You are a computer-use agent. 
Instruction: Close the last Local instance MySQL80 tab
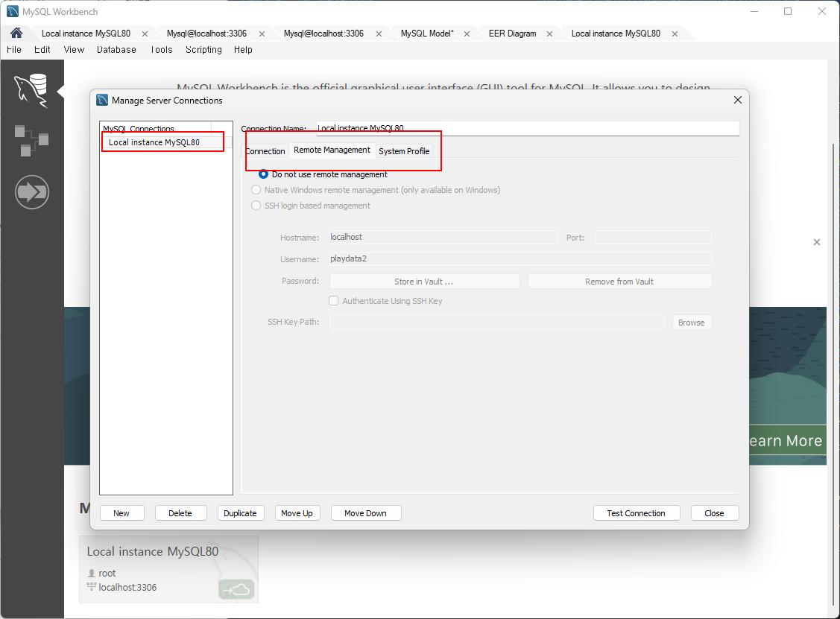675,34
